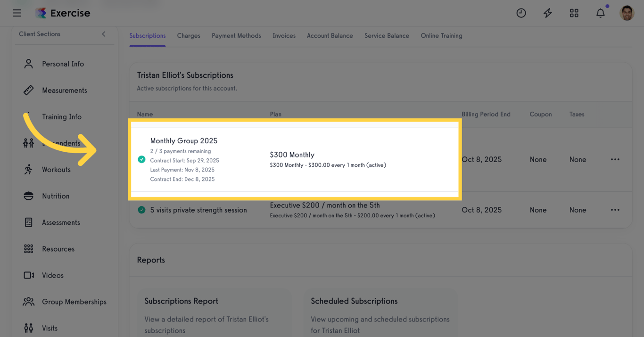The height and width of the screenshot is (337, 644).
Task: Click the user profile avatar
Action: [627, 13]
